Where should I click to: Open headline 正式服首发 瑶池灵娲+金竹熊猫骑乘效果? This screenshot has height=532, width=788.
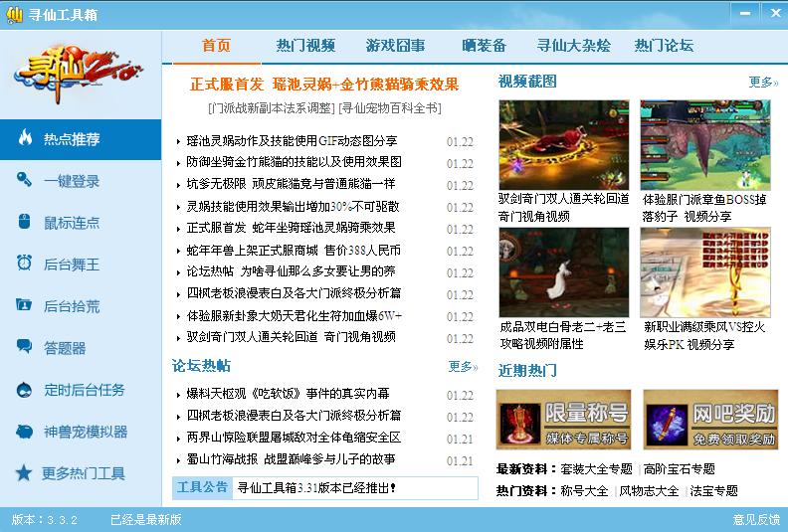tap(324, 84)
